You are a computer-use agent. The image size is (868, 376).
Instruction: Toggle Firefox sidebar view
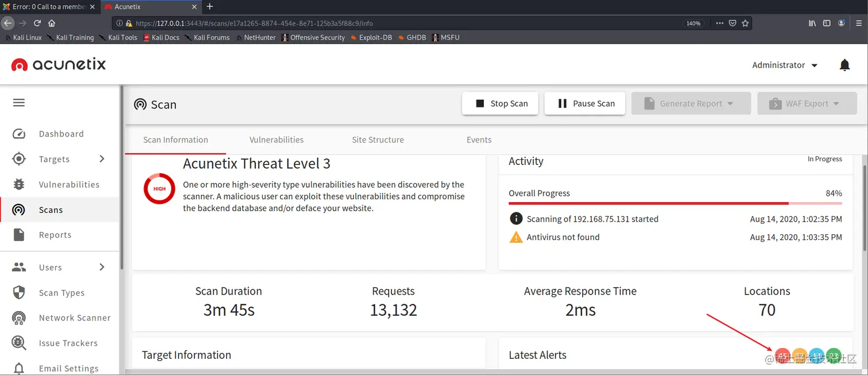(827, 23)
